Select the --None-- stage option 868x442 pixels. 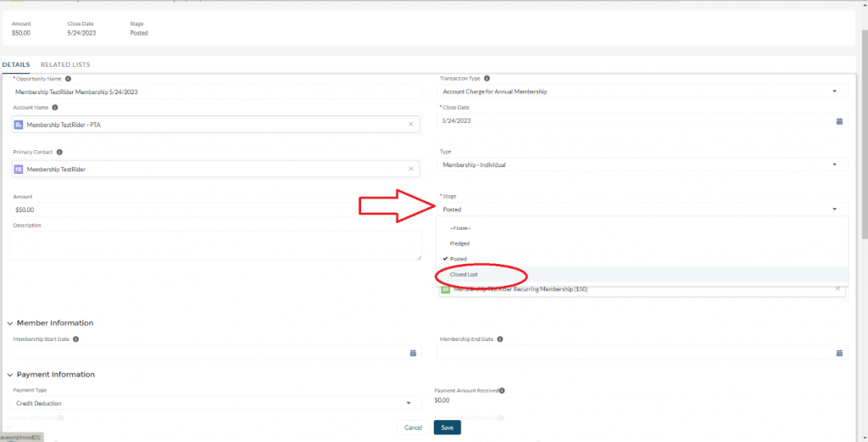coord(459,228)
